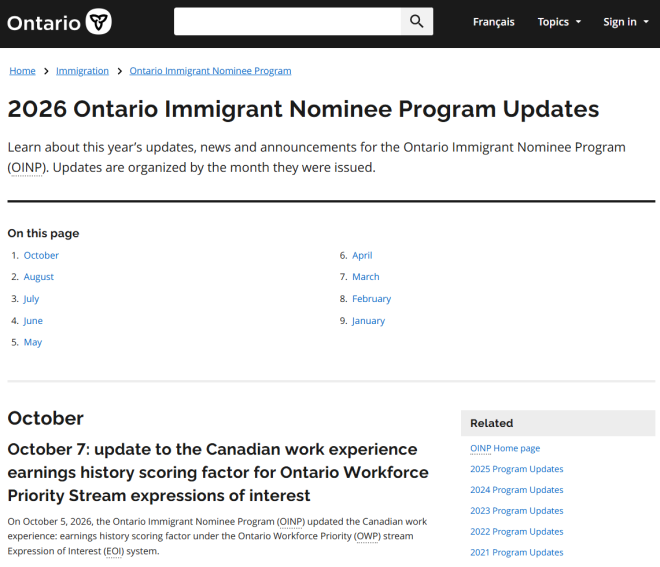Open 2024 Program Updates link
The width and height of the screenshot is (660, 567).
tap(516, 490)
